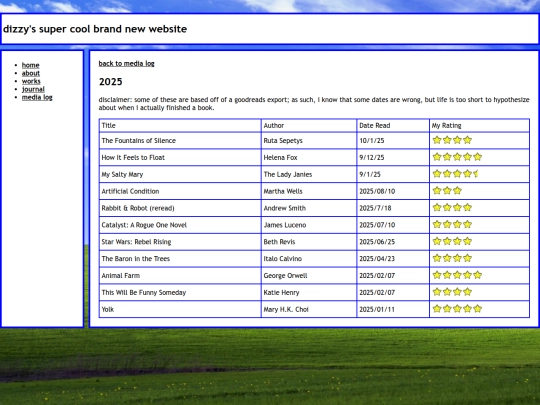Click author Katie Henry

pos(281,292)
